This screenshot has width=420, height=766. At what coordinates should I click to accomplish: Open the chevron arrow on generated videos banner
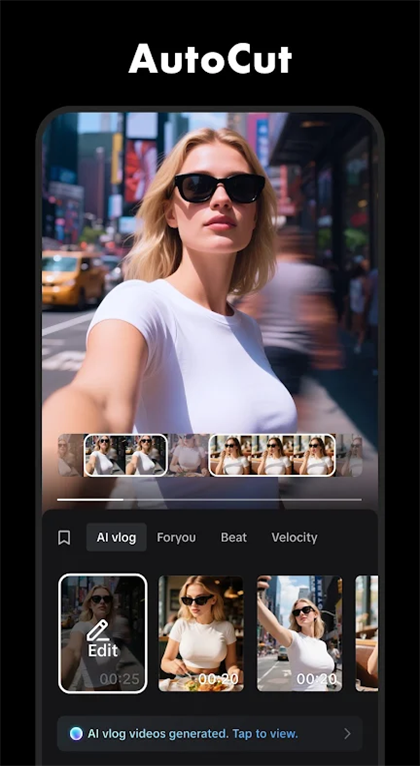point(347,733)
